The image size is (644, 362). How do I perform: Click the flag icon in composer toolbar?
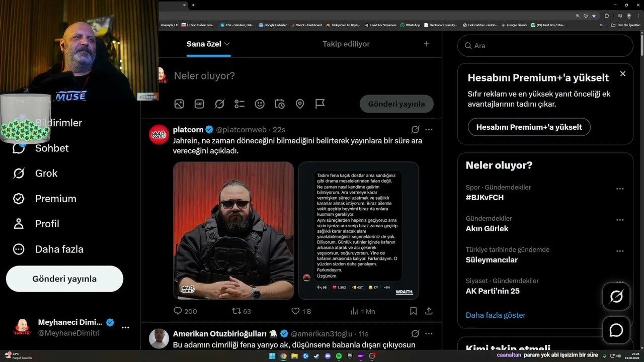(320, 104)
